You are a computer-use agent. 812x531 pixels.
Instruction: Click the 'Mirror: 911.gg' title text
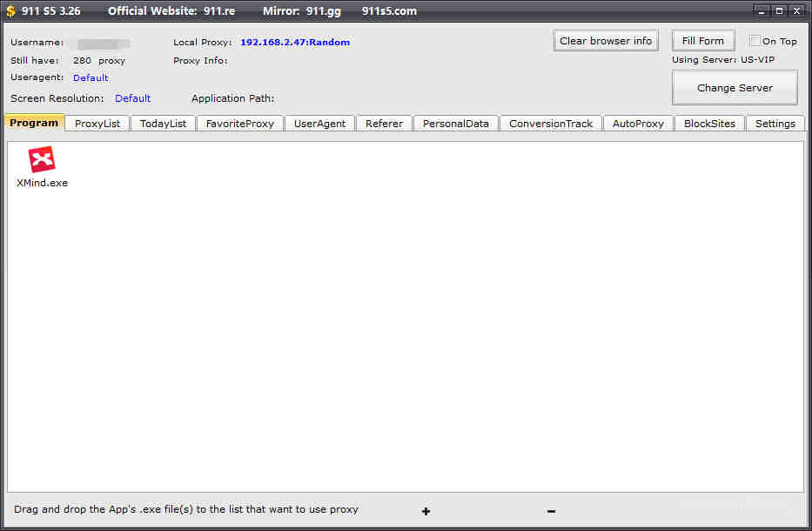pos(302,10)
